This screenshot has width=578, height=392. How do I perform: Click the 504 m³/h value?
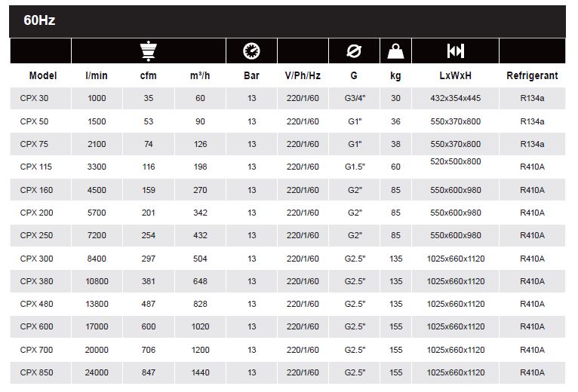(x=200, y=259)
